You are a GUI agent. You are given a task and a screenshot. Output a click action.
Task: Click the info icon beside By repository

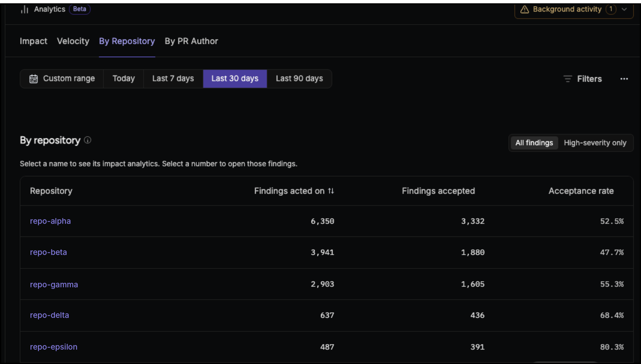88,140
